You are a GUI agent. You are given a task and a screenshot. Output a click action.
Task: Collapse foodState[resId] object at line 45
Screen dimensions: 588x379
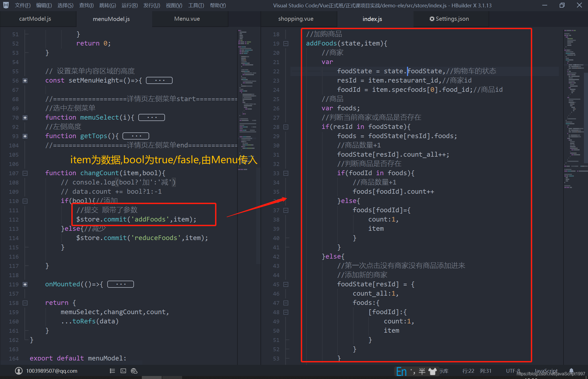[286, 284]
